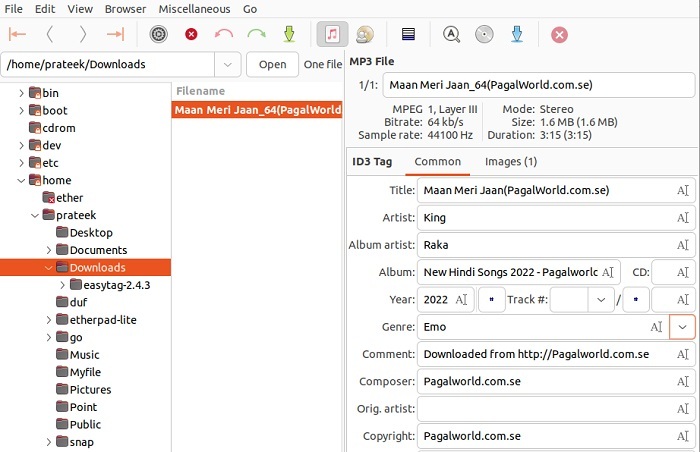Open the Miscellaneous menu
Image resolution: width=700 pixels, height=452 pixels.
195,9
